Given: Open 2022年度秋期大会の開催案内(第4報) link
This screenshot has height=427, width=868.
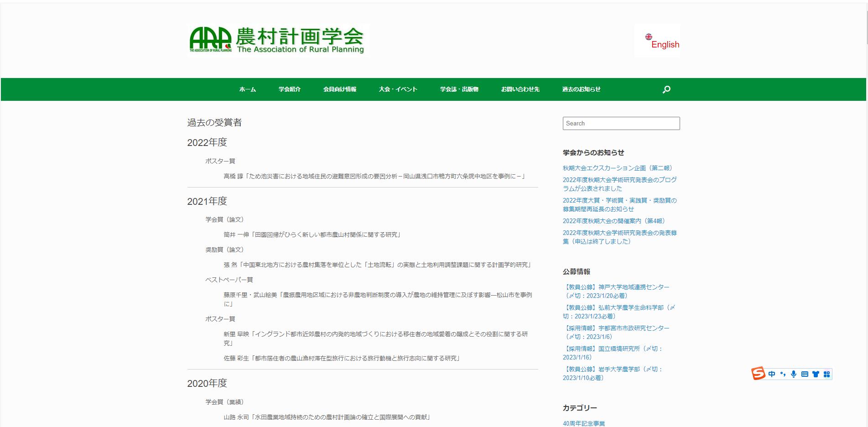Looking at the screenshot, I should [x=615, y=221].
